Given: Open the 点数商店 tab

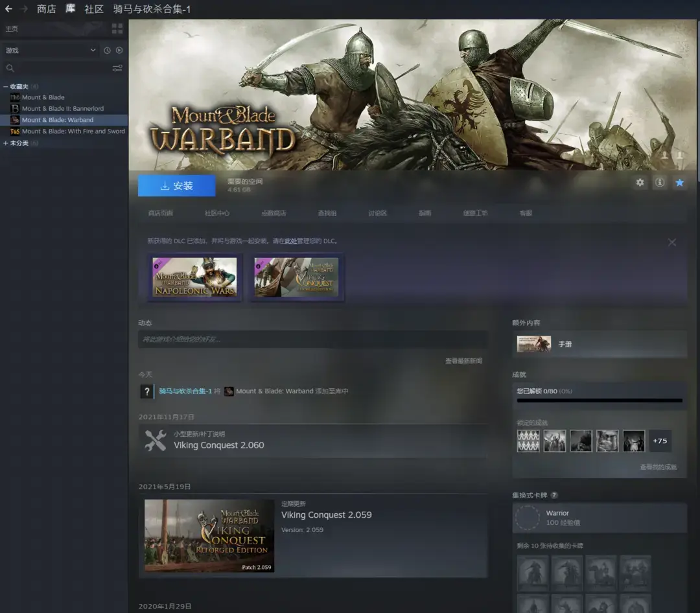Looking at the screenshot, I should pyautogui.click(x=274, y=213).
